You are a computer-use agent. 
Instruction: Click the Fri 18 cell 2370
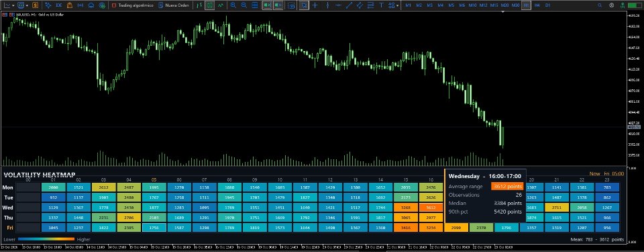(482, 227)
